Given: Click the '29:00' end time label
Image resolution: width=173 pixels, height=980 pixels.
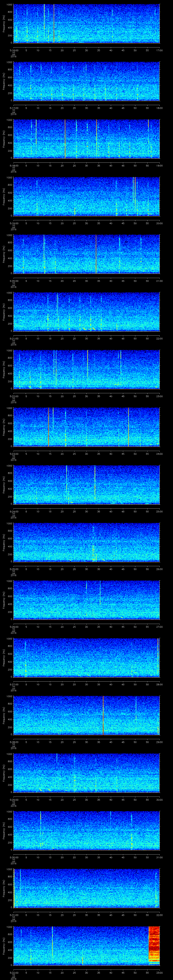Looking at the screenshot, I should [159, 742].
